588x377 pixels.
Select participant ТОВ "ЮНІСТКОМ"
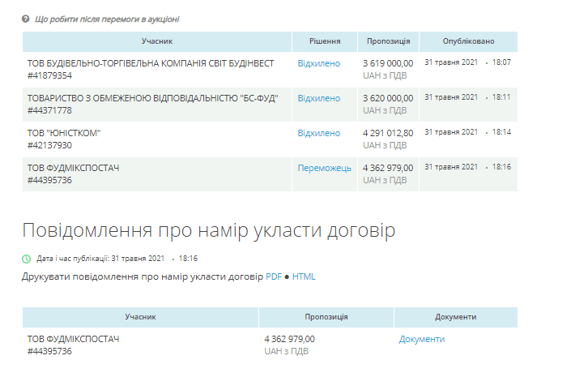[64, 133]
